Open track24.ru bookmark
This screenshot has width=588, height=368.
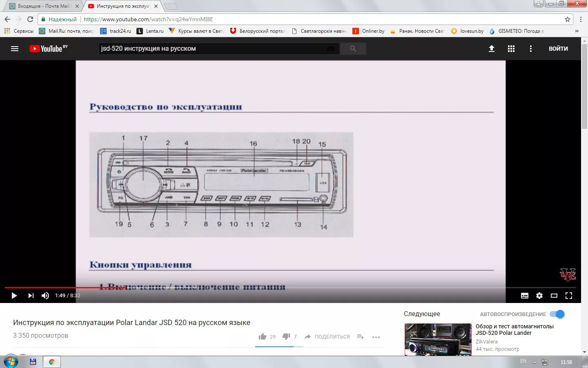click(x=116, y=31)
